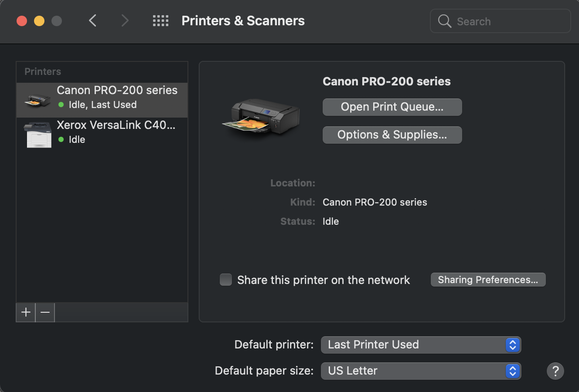This screenshot has width=579, height=392.
Task: Click the grid icon to show all preferences
Action: coord(160,20)
